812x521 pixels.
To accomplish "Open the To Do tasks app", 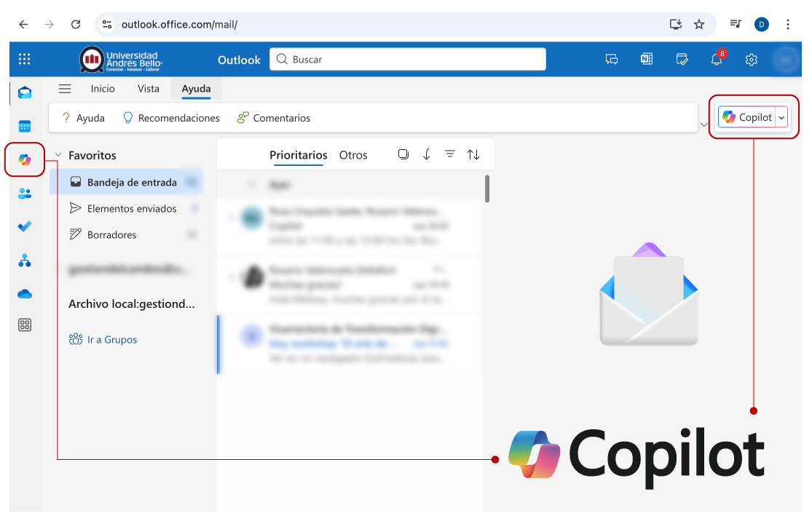I will coord(24,226).
